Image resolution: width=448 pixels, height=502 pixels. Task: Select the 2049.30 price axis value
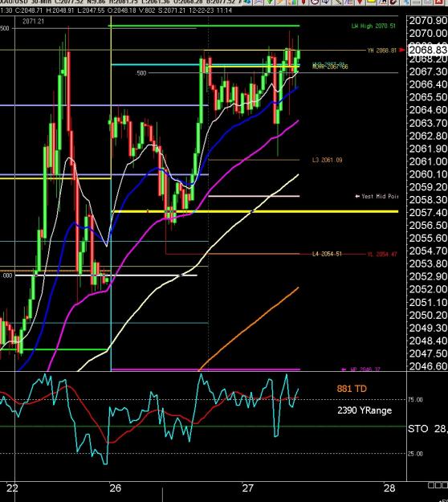(x=428, y=328)
